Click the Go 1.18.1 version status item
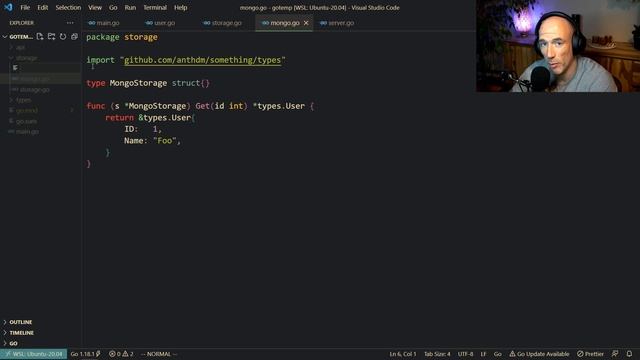640x360 pixels. tap(85, 354)
